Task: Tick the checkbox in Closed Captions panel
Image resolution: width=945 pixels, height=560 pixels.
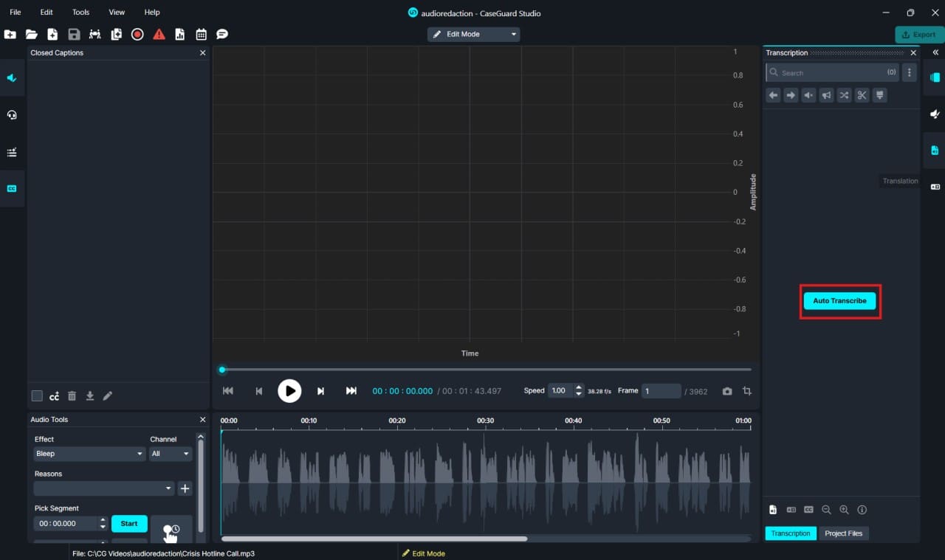Action: coord(37,396)
